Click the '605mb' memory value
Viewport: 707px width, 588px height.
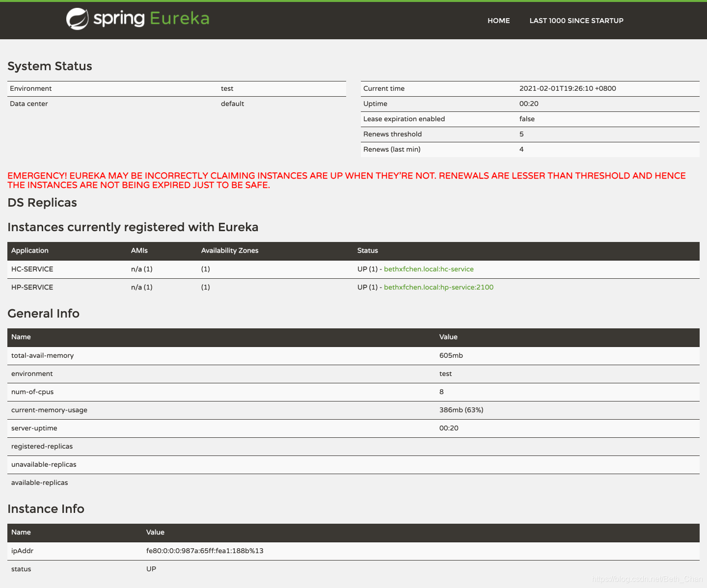coord(451,355)
